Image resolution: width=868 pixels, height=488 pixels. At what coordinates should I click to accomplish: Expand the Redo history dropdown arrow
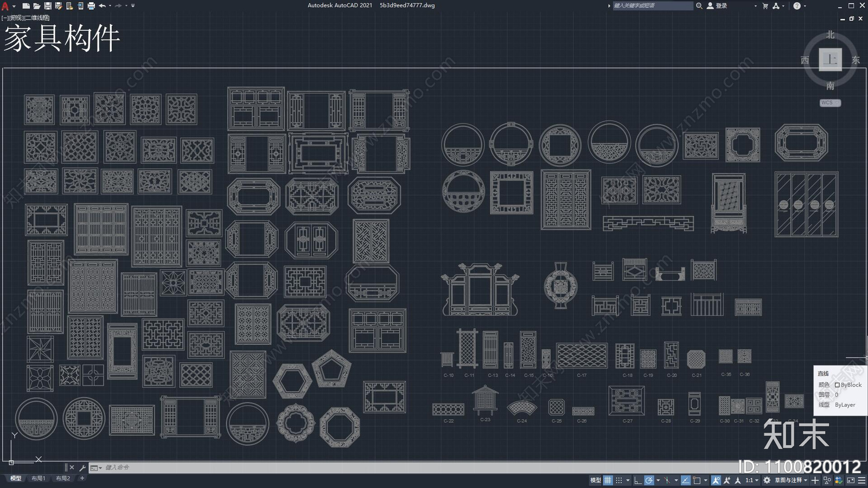[126, 6]
